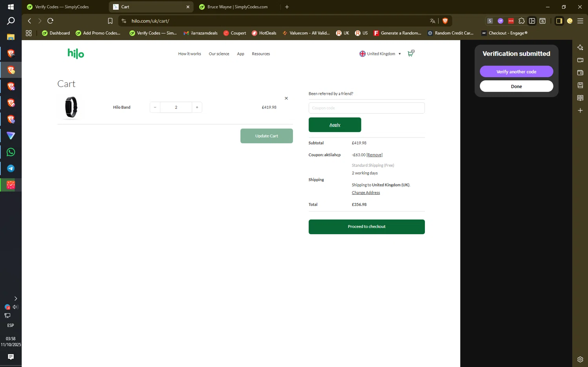Open the shopping cart icon in header
Image resolution: width=588 pixels, height=367 pixels.
tap(410, 53)
